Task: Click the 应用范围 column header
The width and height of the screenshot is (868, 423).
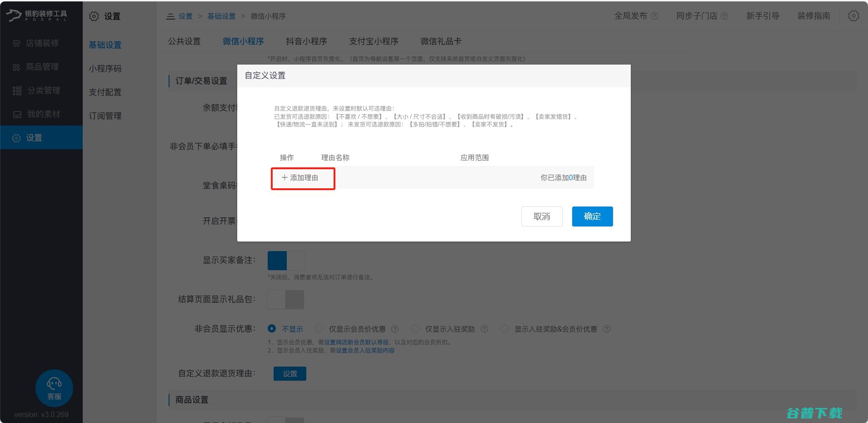Action: point(474,158)
